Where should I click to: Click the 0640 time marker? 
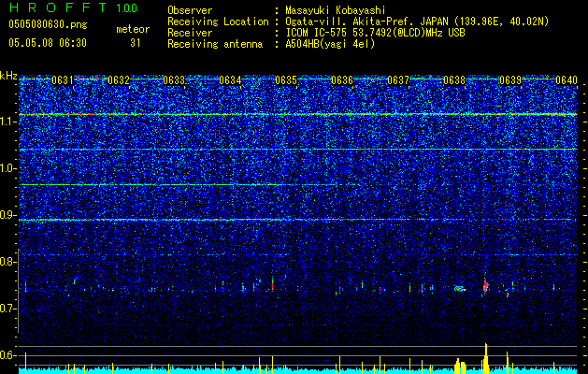[566, 80]
